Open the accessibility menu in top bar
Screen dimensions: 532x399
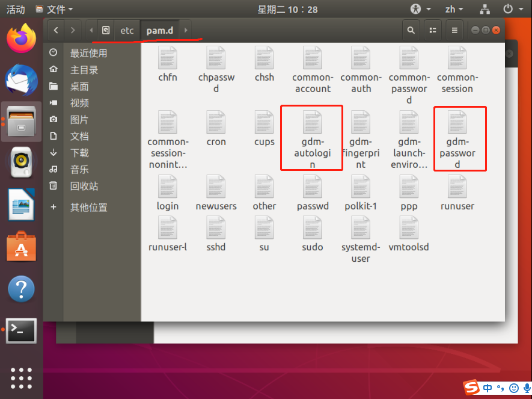[x=420, y=9]
